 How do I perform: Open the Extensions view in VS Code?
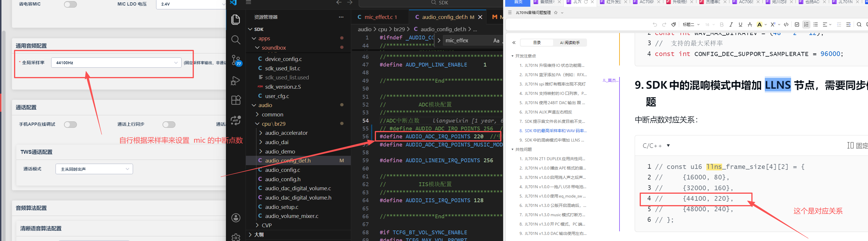[x=236, y=100]
